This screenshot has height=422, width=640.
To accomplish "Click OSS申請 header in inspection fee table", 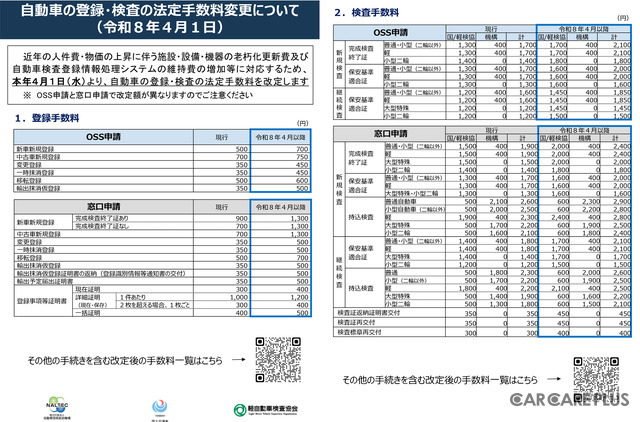I will tap(381, 31).
